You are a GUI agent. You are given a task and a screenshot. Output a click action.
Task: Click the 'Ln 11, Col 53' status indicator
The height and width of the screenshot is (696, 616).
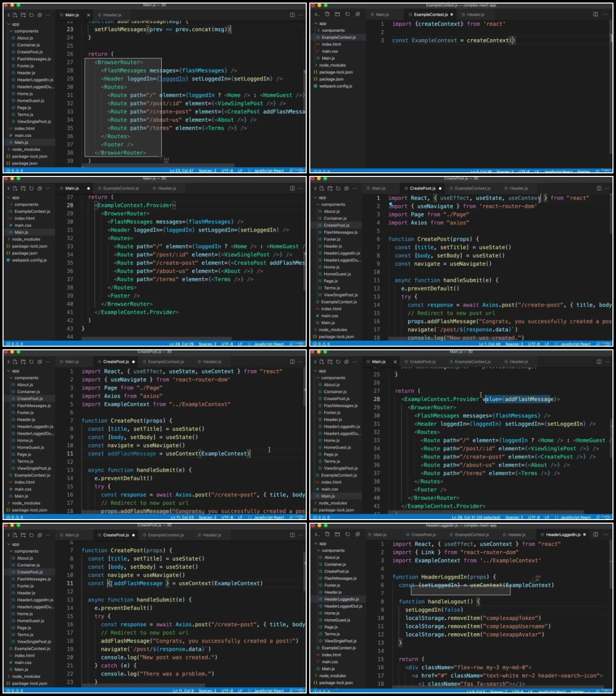pyautogui.click(x=182, y=518)
